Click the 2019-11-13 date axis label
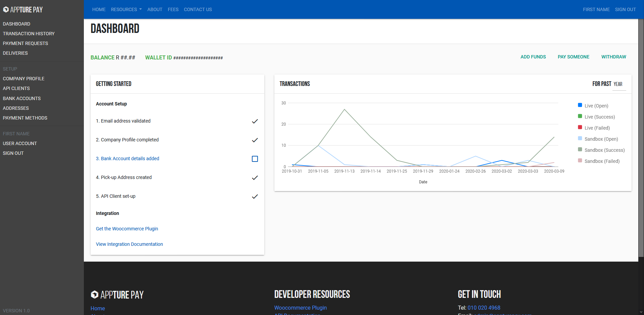 click(x=344, y=171)
